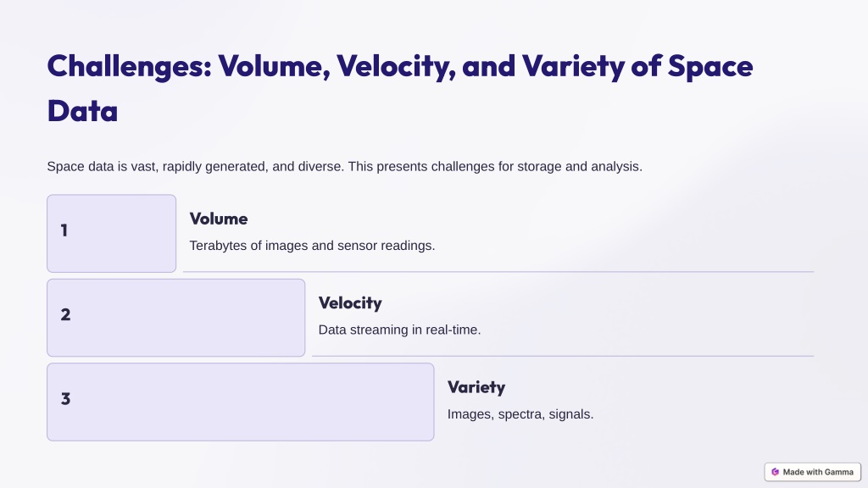Image resolution: width=868 pixels, height=488 pixels.
Task: Click the digit 3 inside third box
Action: [65, 399]
